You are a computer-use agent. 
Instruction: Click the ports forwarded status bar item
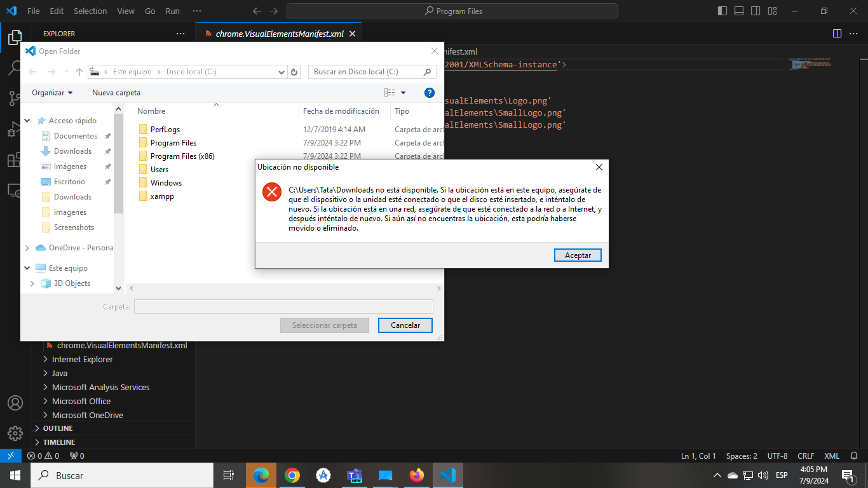coord(77,456)
